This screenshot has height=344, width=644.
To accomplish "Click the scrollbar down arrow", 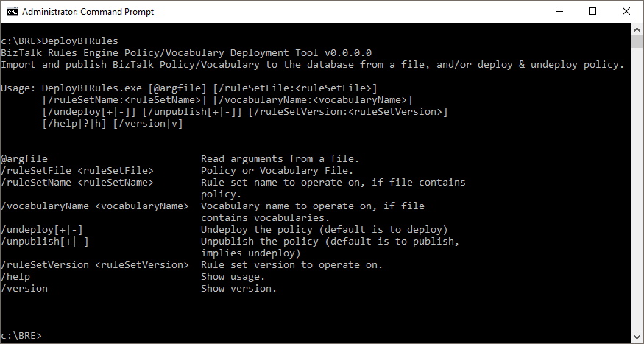I will pos(637,337).
